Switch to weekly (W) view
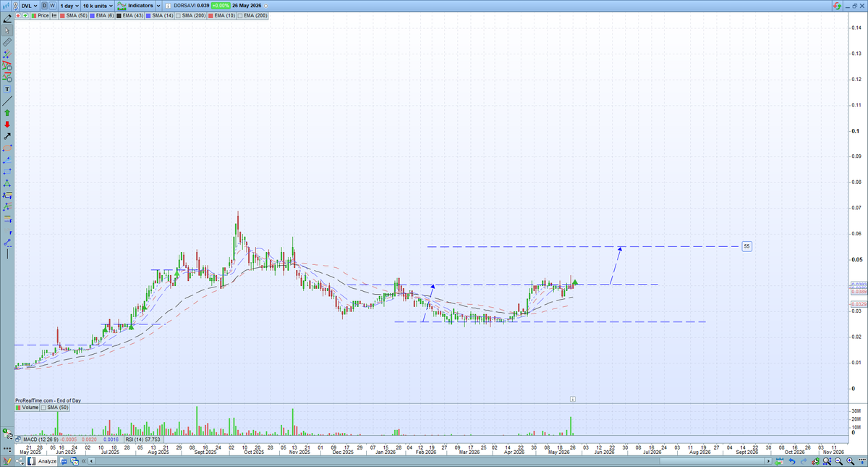Image resolution: width=868 pixels, height=467 pixels. 52,6
